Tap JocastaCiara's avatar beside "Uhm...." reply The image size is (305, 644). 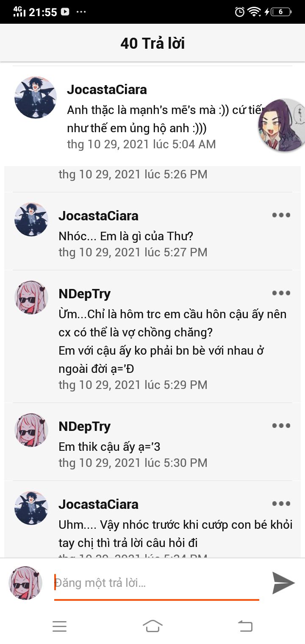[x=31, y=508]
